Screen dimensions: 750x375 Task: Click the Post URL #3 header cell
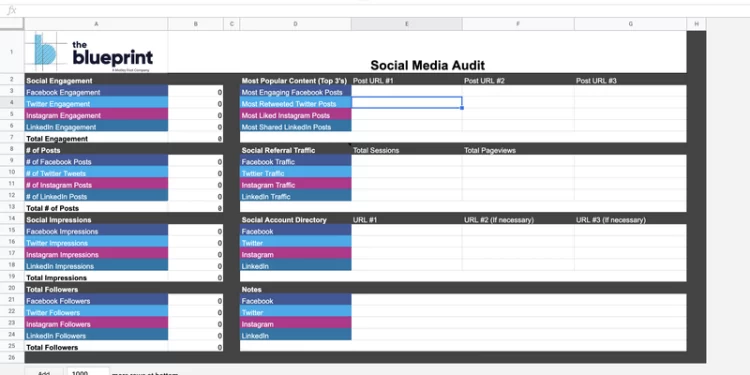(x=630, y=81)
